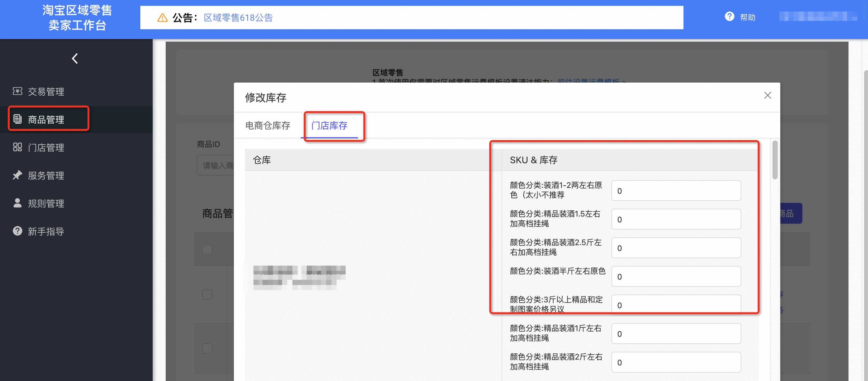Image resolution: width=868 pixels, height=381 pixels.
Task: Click the blurred warehouse name cell
Action: pyautogui.click(x=299, y=278)
